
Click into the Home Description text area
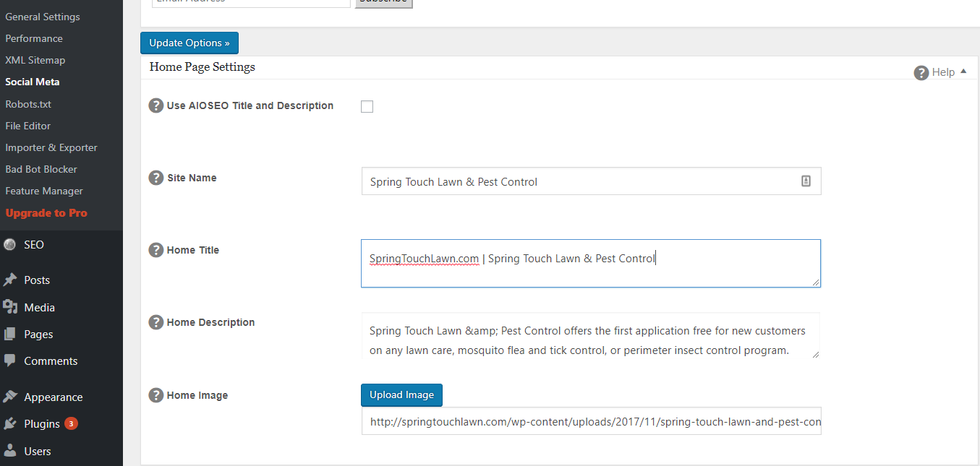coord(591,336)
